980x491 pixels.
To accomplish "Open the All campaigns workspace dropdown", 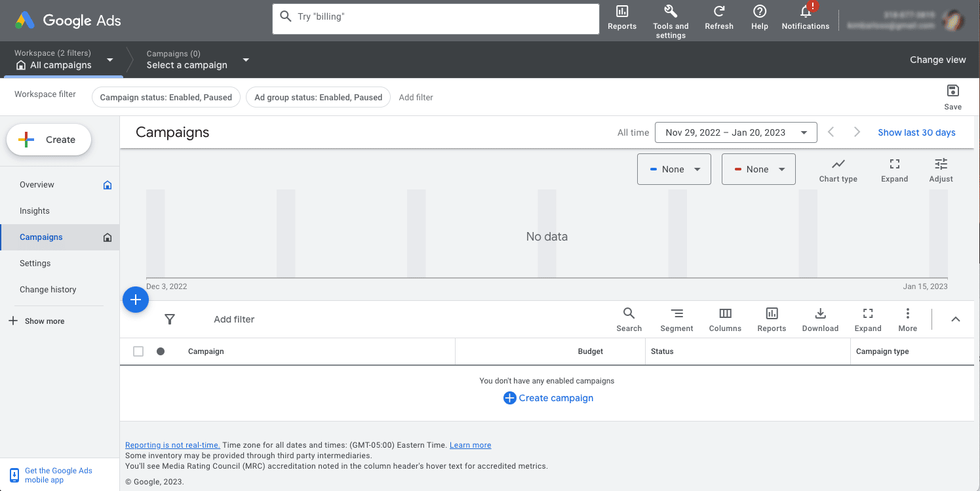I will [64, 60].
